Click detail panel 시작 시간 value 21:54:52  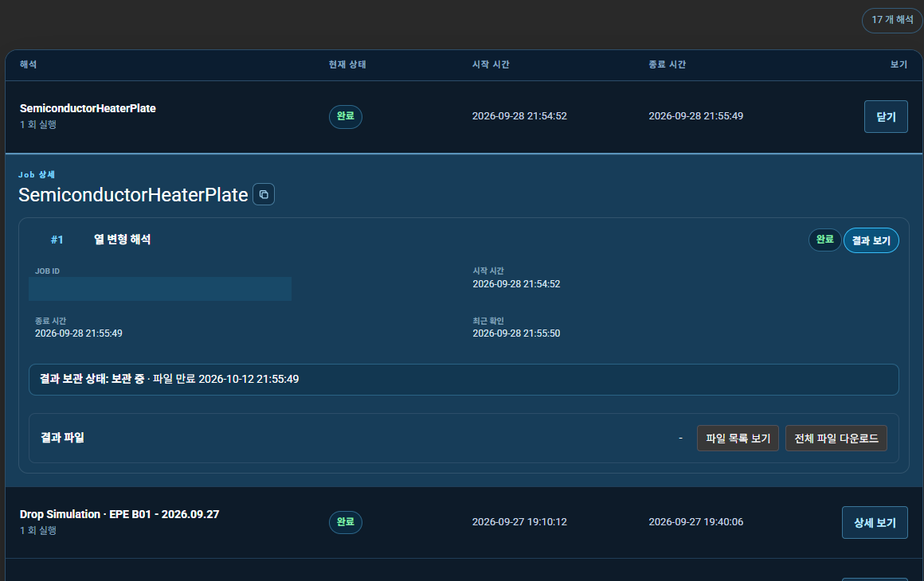click(516, 283)
